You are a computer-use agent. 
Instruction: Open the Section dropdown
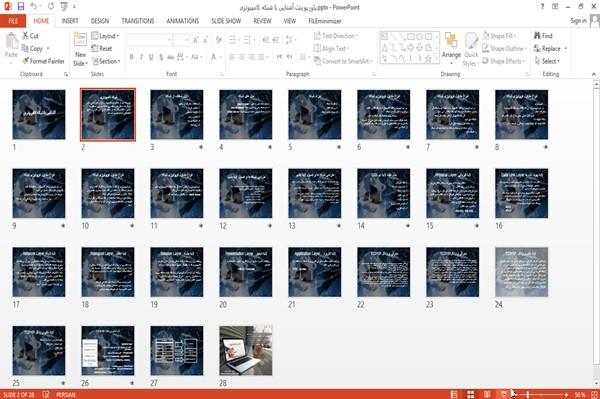point(106,61)
